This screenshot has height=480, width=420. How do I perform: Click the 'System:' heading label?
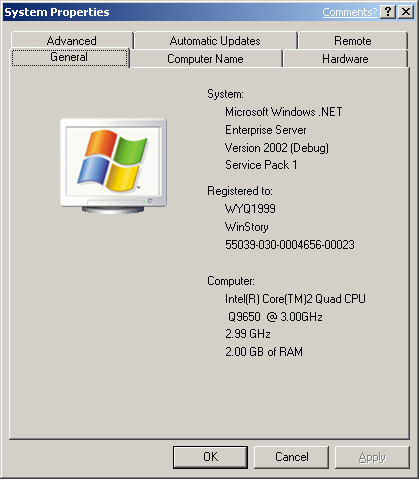tap(225, 94)
